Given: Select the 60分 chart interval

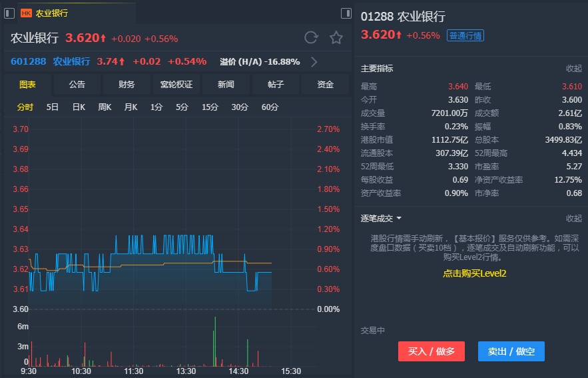Looking at the screenshot, I should pos(270,107).
